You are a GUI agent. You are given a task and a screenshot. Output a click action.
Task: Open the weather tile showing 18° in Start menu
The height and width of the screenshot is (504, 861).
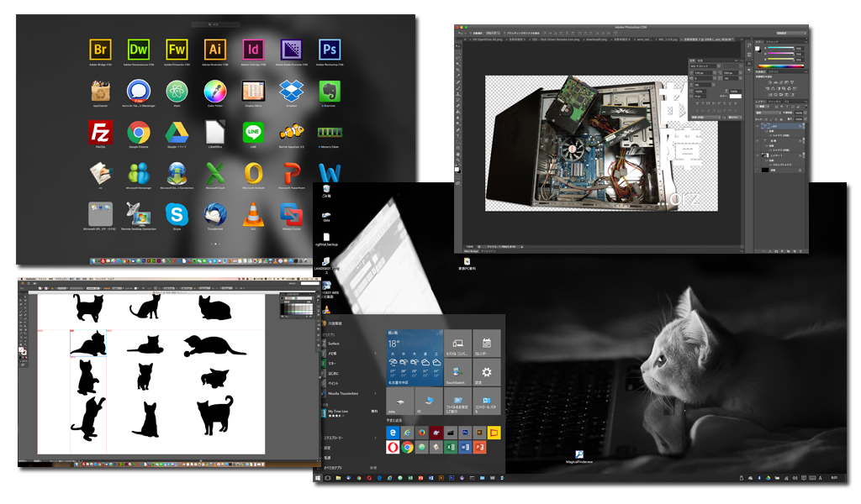click(415, 357)
